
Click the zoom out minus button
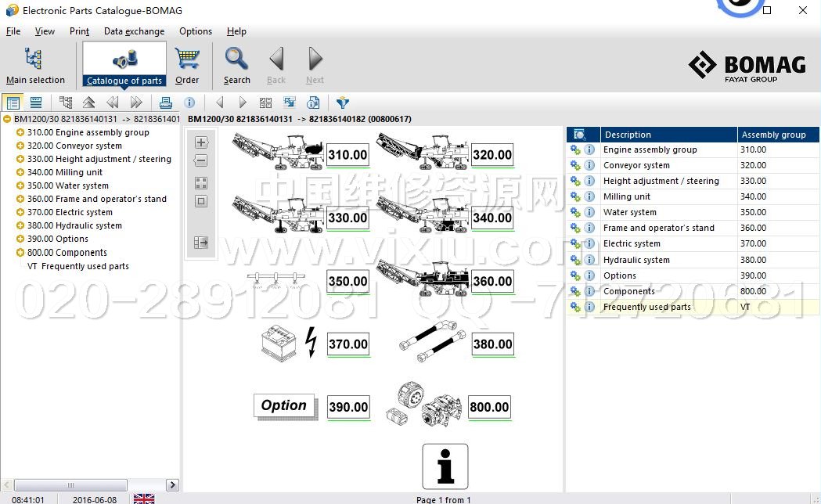[x=201, y=160]
